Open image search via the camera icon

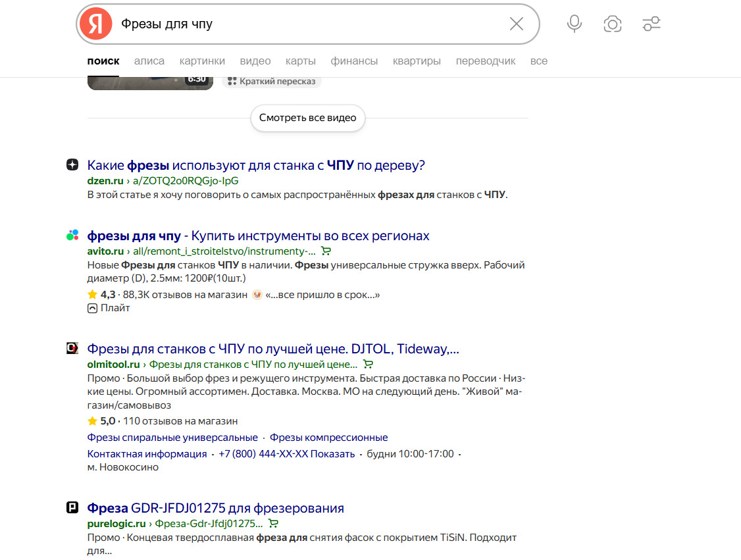613,24
